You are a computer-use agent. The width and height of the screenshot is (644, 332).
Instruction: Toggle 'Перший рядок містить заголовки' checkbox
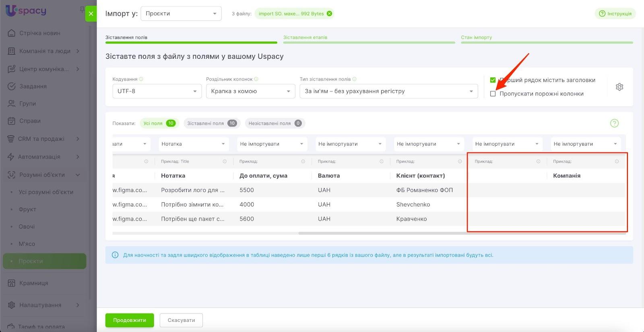493,80
